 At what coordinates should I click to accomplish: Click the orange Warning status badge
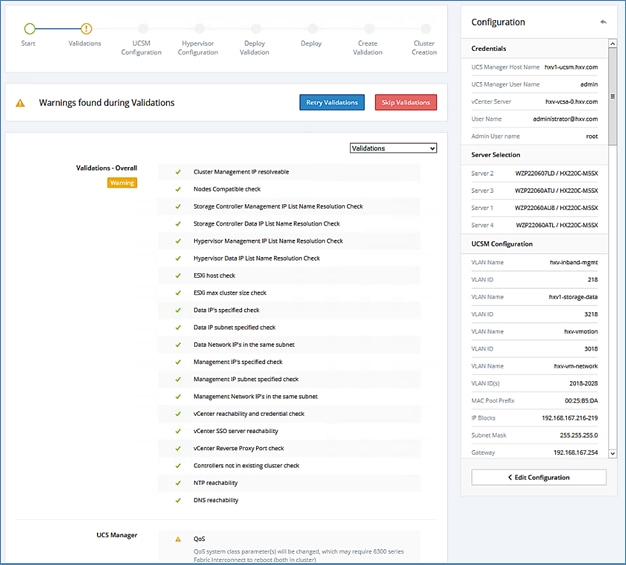[122, 183]
